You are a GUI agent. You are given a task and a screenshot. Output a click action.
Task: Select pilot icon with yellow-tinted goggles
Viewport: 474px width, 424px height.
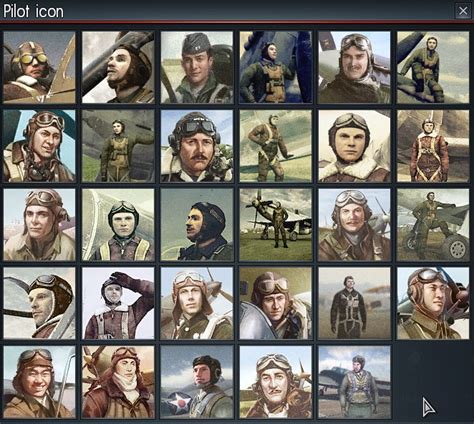pos(39,67)
